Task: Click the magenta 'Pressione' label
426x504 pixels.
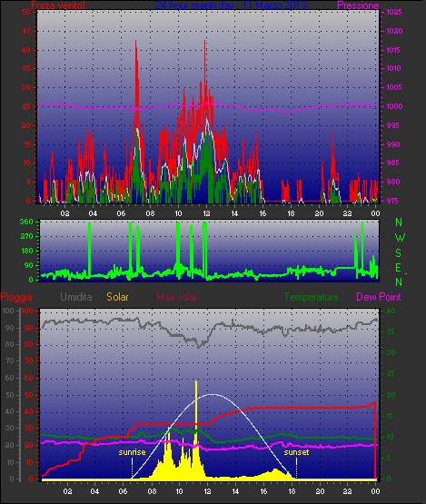Action: (x=358, y=5)
